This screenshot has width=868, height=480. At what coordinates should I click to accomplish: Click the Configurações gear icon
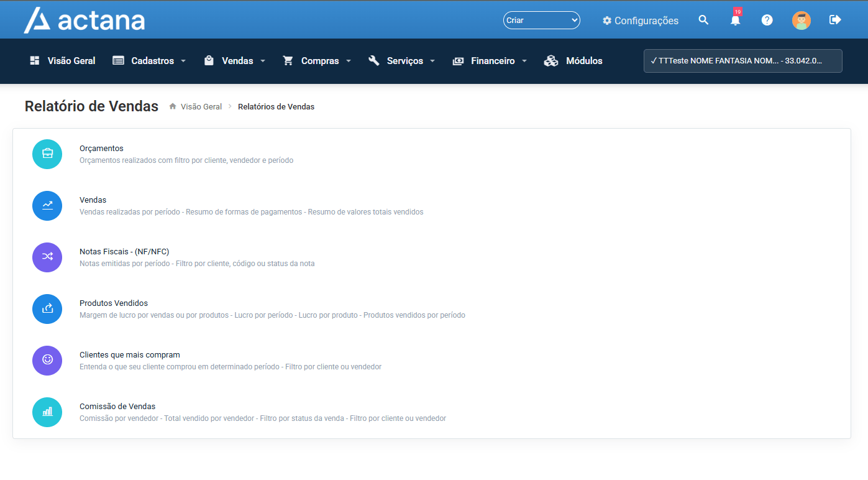(x=607, y=21)
